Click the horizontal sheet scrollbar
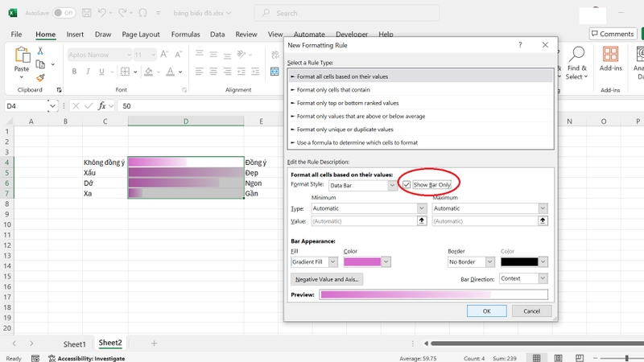Screen dimensions: 644x362 point(537,343)
